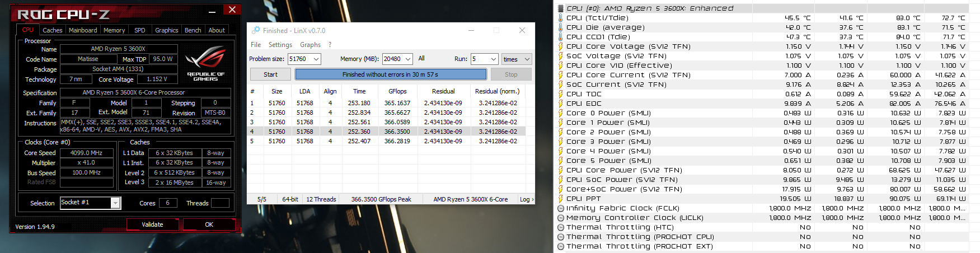Click the bolt icon for SoC Voltage
This screenshot has width=980, height=253.
[x=561, y=56]
